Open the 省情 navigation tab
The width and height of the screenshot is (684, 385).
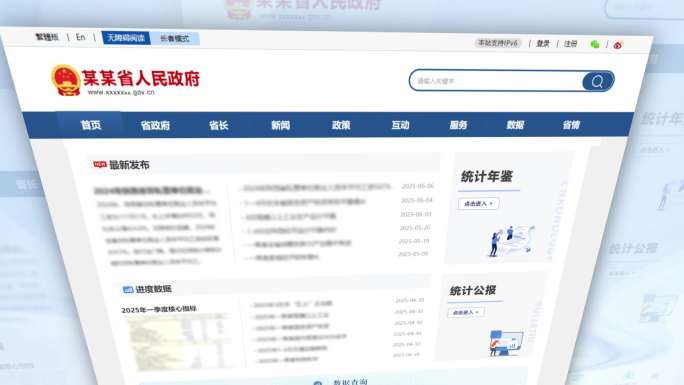[571, 125]
